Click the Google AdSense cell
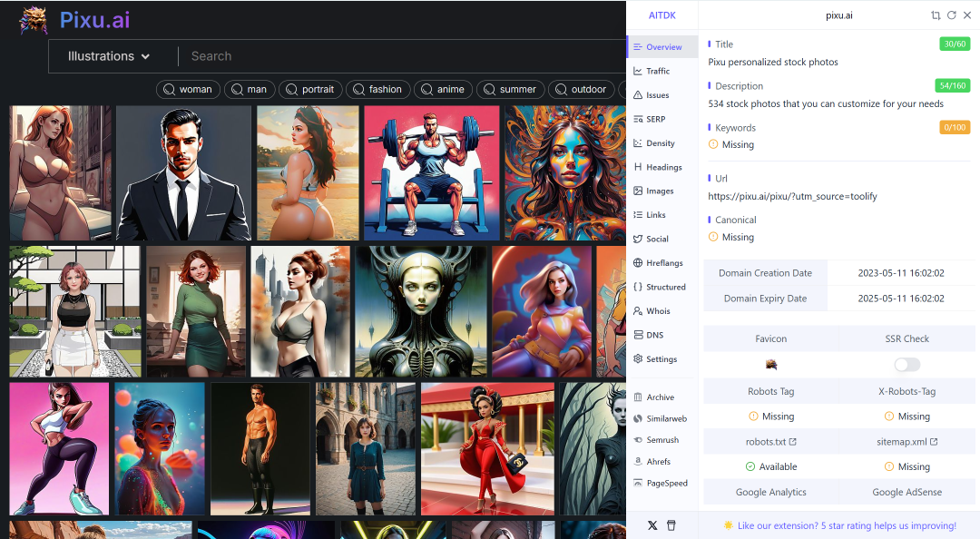 click(906, 492)
